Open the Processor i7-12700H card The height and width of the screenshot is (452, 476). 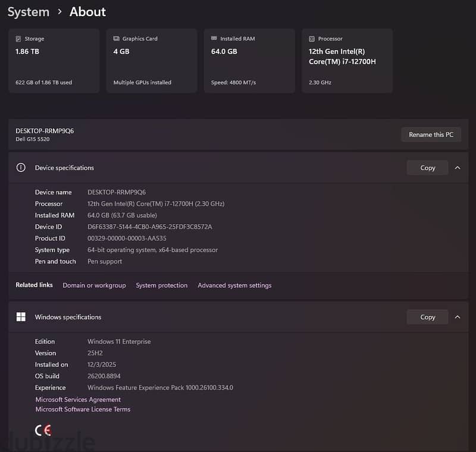coord(347,61)
